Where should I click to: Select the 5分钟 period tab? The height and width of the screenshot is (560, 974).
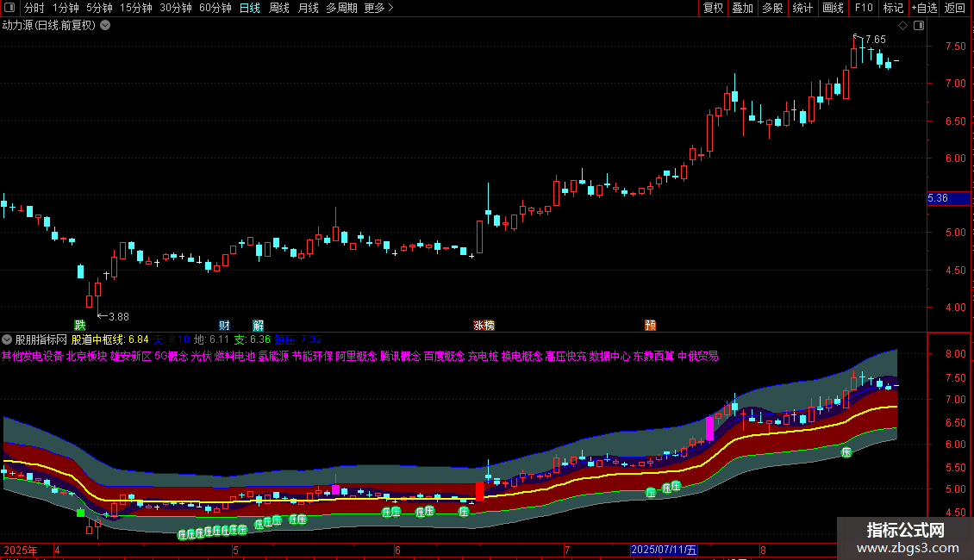click(x=99, y=8)
